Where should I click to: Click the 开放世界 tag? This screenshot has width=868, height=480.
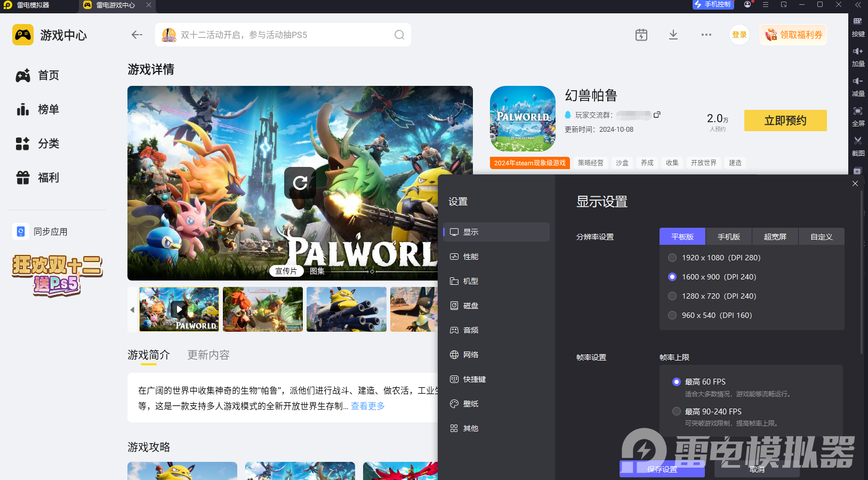[x=704, y=163]
